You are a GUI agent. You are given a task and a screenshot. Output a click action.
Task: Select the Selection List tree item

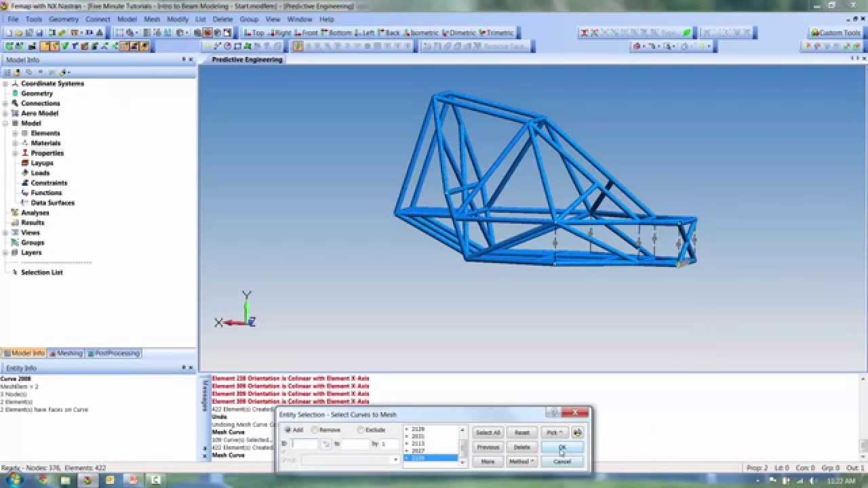click(41, 272)
